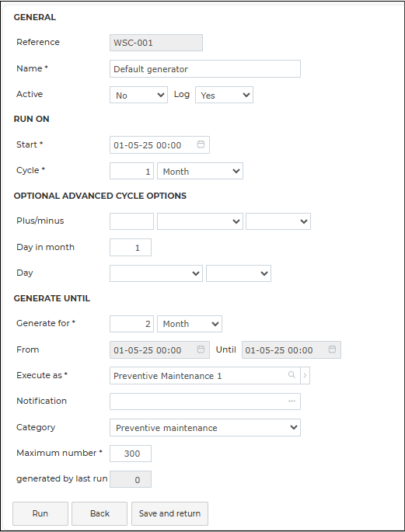Click the Plus/minus label

click(40, 221)
